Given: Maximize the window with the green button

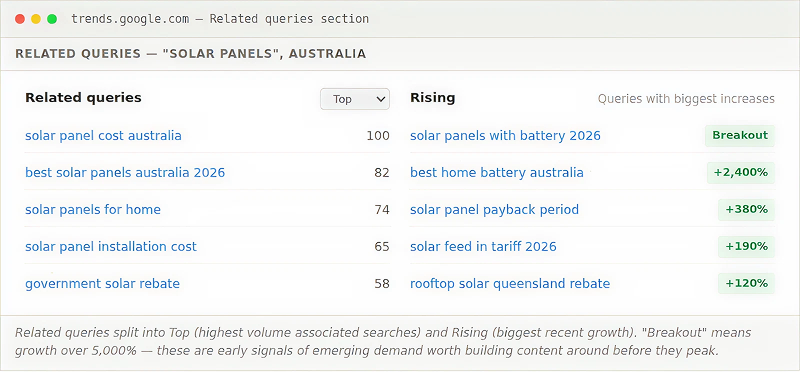Looking at the screenshot, I should [x=52, y=19].
